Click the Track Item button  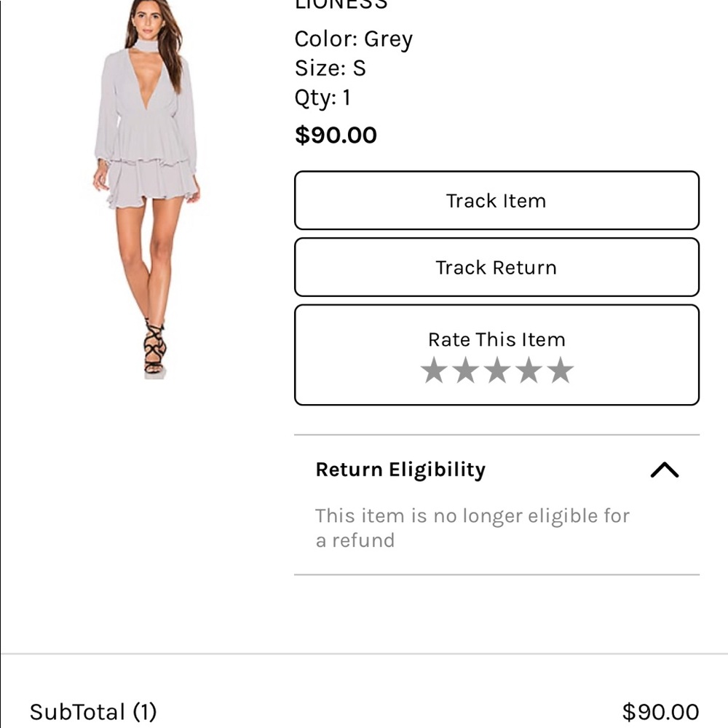496,201
